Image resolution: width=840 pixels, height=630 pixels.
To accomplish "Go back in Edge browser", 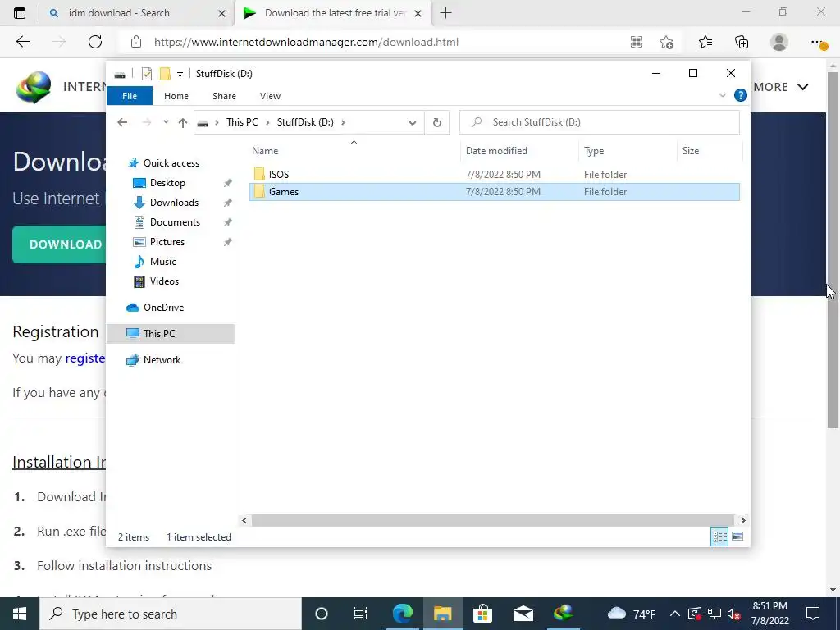I will [x=22, y=42].
